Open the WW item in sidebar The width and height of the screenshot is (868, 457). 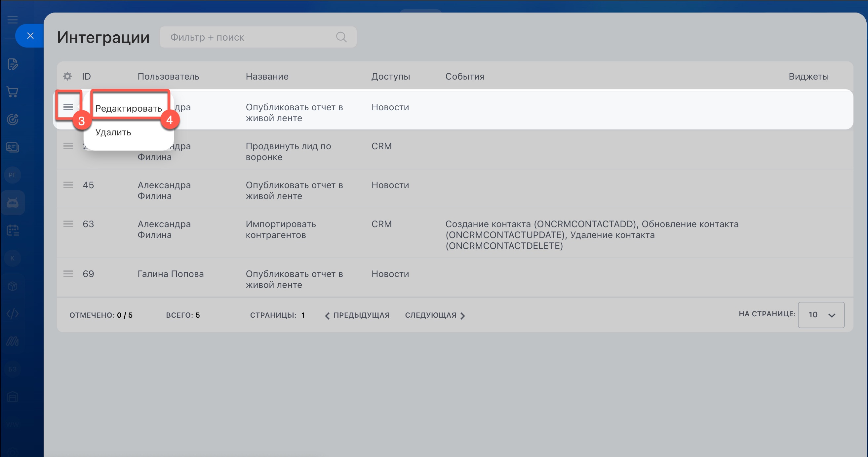point(13,425)
